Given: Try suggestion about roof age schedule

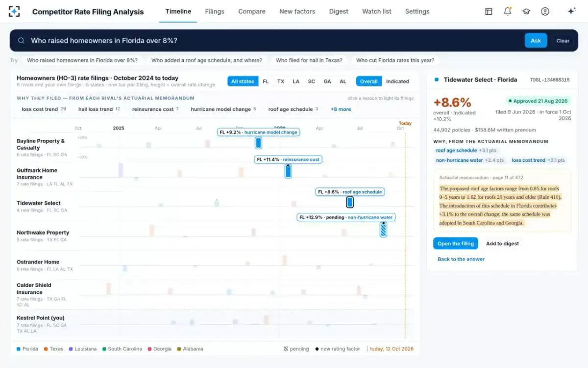Looking at the screenshot, I should click(x=207, y=60).
